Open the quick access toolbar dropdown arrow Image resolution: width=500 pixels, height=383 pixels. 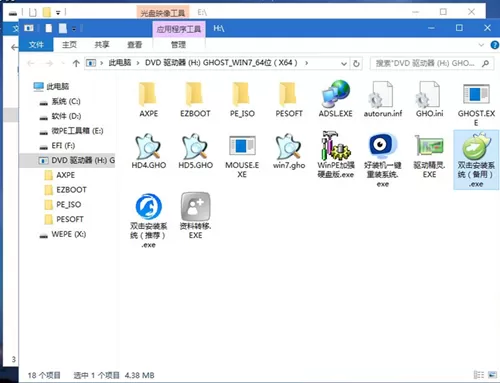[x=74, y=29]
